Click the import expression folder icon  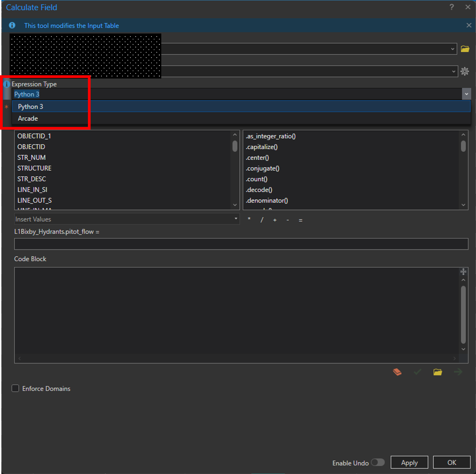click(x=437, y=372)
